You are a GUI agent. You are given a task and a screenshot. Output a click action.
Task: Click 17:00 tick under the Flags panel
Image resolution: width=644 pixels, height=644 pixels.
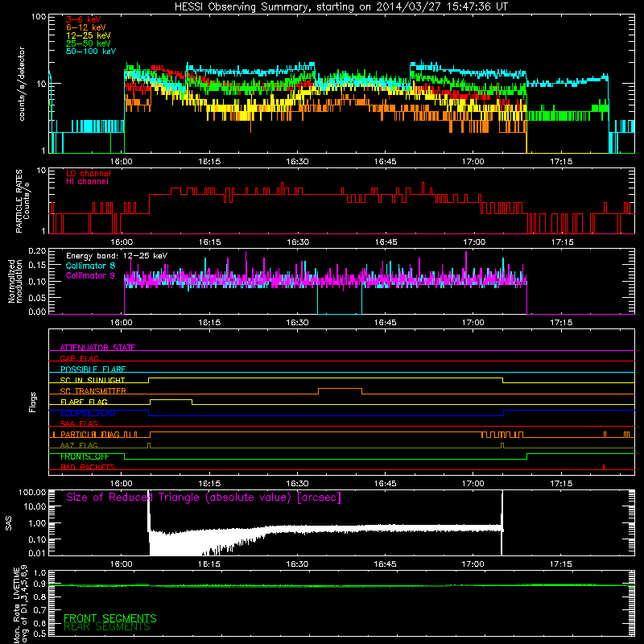click(473, 484)
